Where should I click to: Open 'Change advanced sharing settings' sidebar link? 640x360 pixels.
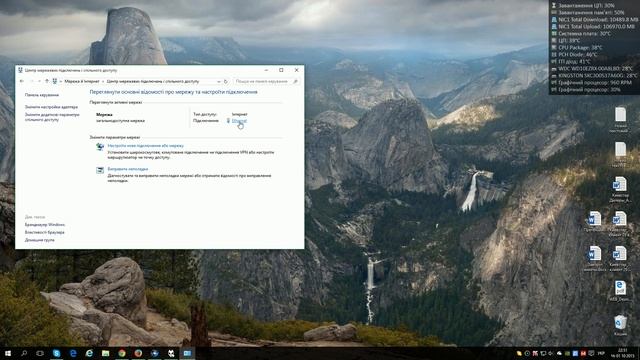coord(52,117)
